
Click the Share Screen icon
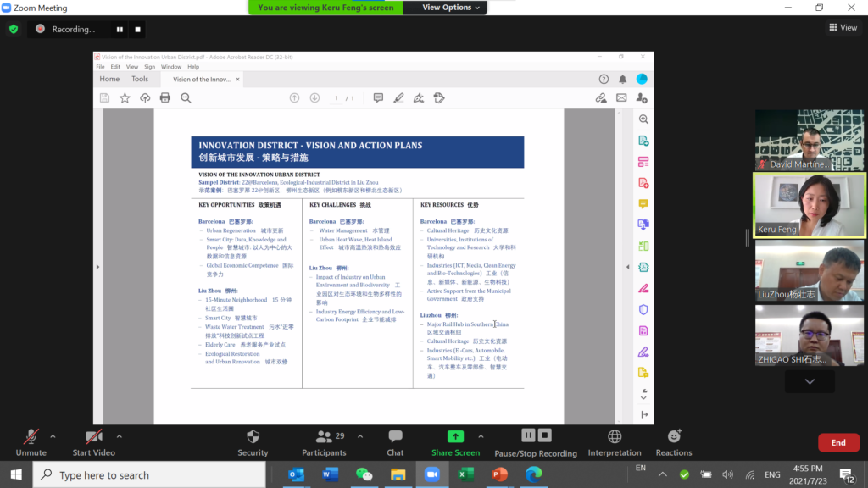coord(455,437)
